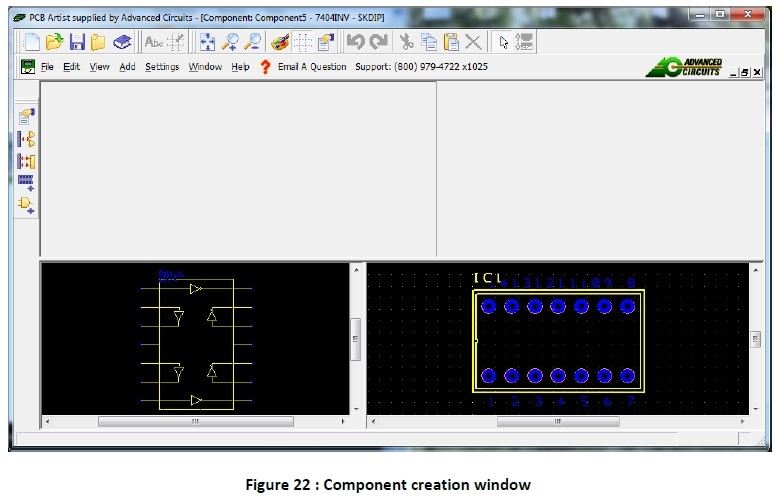Open the libraries book icon
This screenshot has height=499, width=777.
coord(121,42)
